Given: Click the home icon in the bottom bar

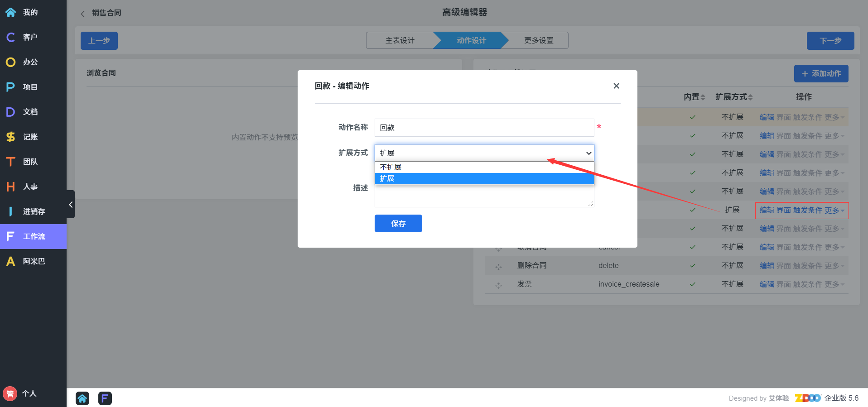Looking at the screenshot, I should click(x=82, y=398).
